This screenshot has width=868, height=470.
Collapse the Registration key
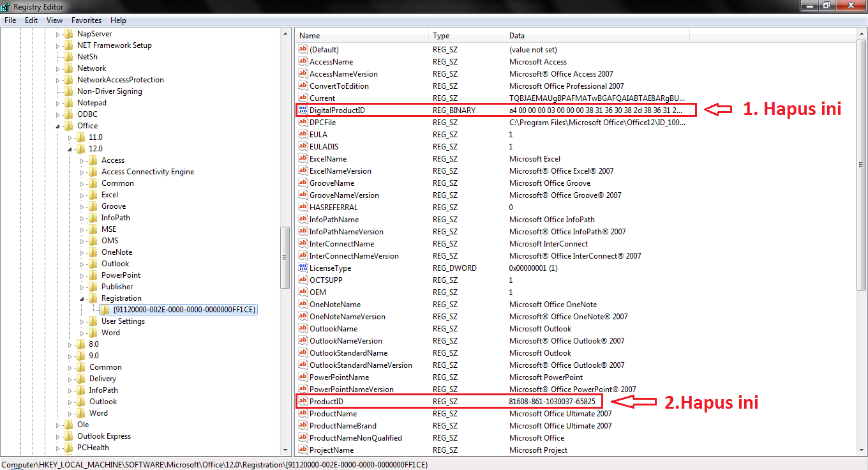click(82, 298)
